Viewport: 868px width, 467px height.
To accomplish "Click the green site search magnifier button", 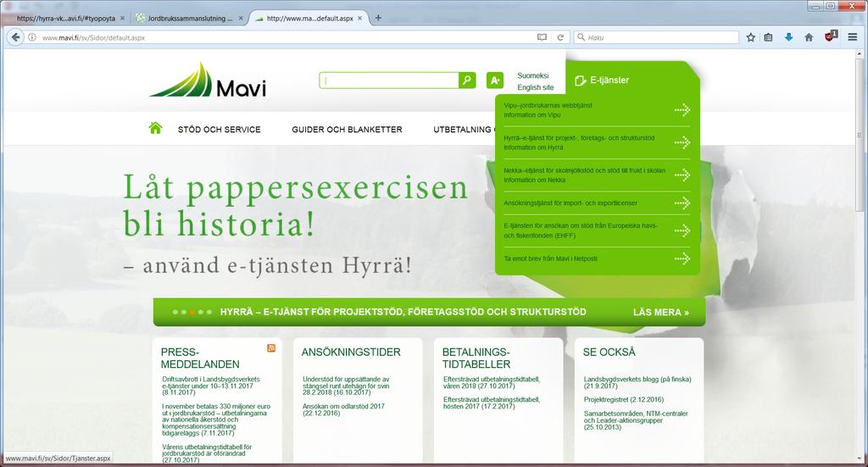I will pyautogui.click(x=467, y=81).
